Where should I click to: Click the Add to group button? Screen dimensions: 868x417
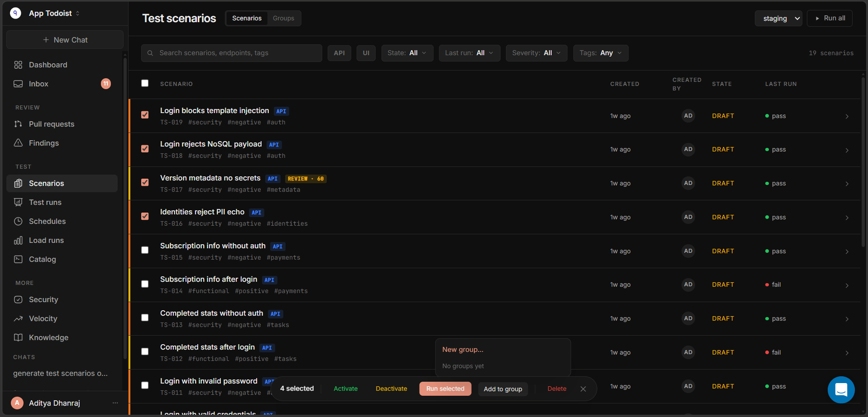pos(503,389)
